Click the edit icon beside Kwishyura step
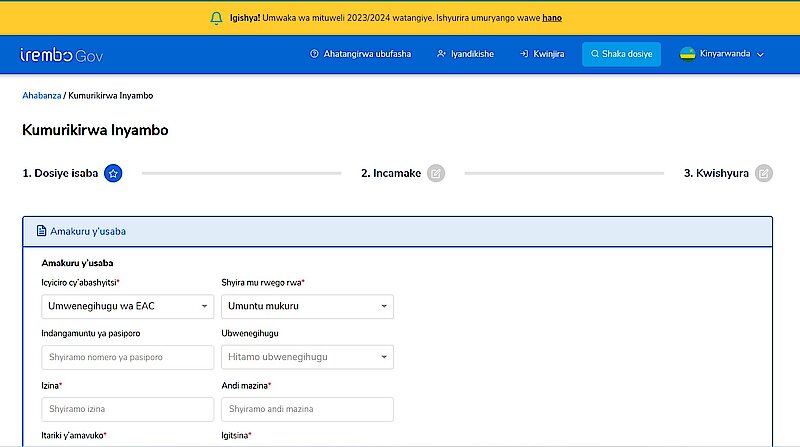800x447 pixels. (x=764, y=173)
